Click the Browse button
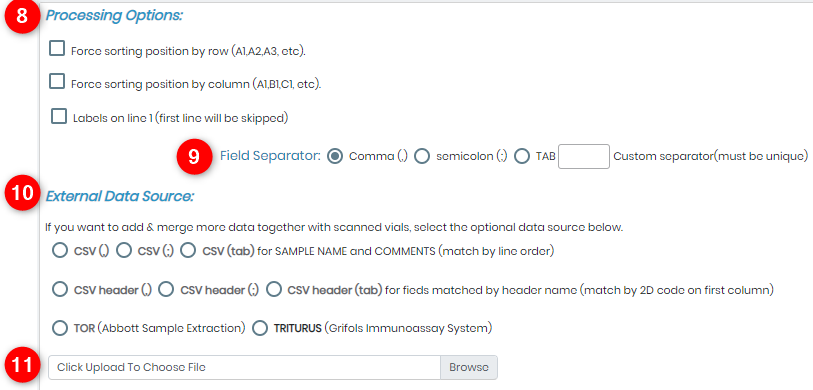 pyautogui.click(x=469, y=367)
